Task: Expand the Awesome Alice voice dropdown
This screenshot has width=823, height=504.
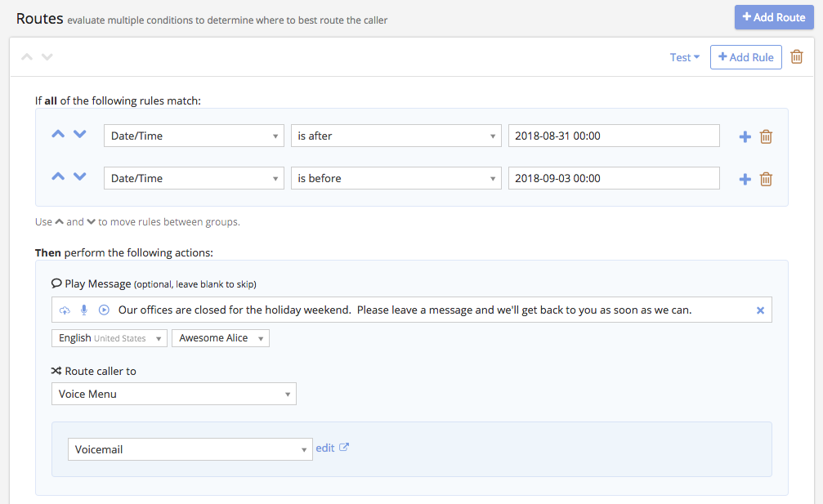Action: point(220,337)
